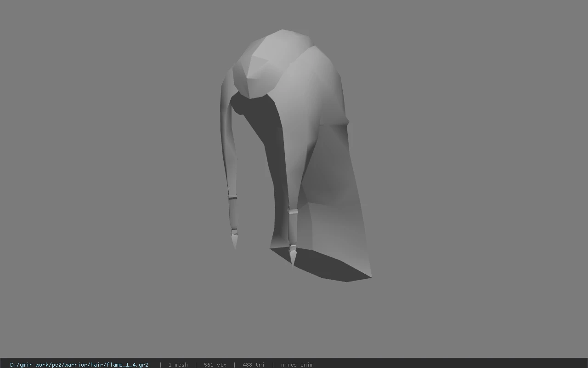Click the "561 vtx" vertex count
The image size is (588, 368).
pos(215,365)
